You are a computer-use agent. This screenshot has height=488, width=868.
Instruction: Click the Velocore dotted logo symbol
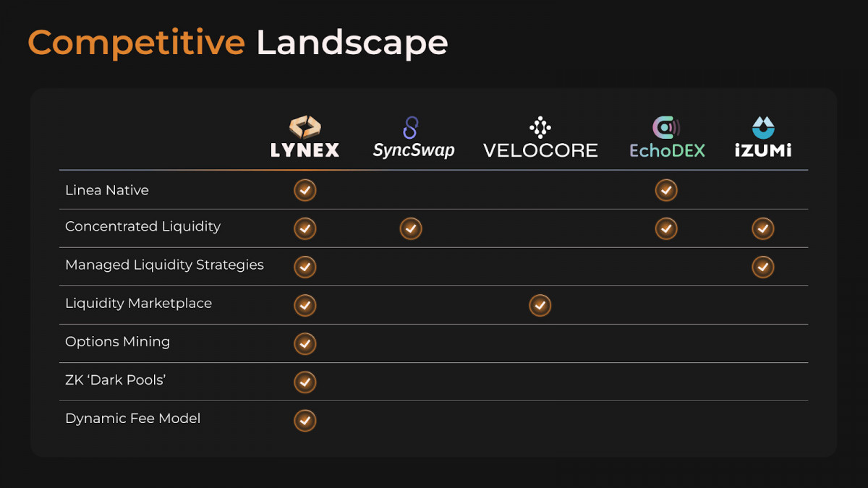pyautogui.click(x=540, y=127)
